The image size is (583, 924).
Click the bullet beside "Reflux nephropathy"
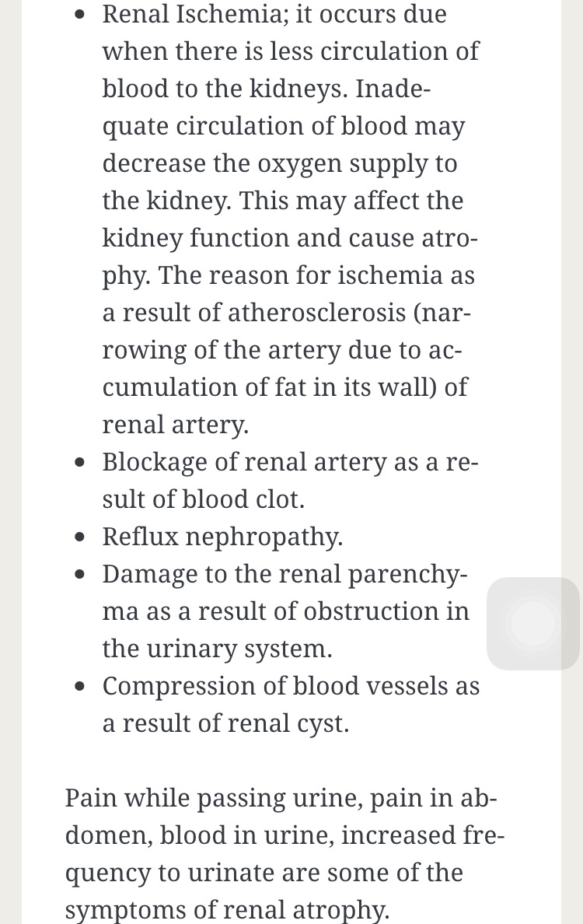(x=80, y=538)
